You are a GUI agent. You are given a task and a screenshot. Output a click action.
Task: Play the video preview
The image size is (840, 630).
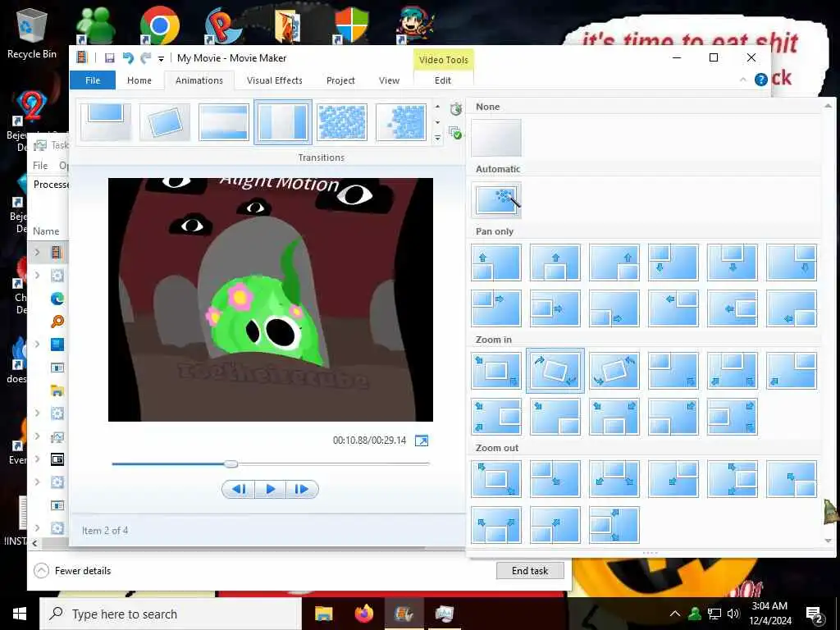(x=271, y=489)
